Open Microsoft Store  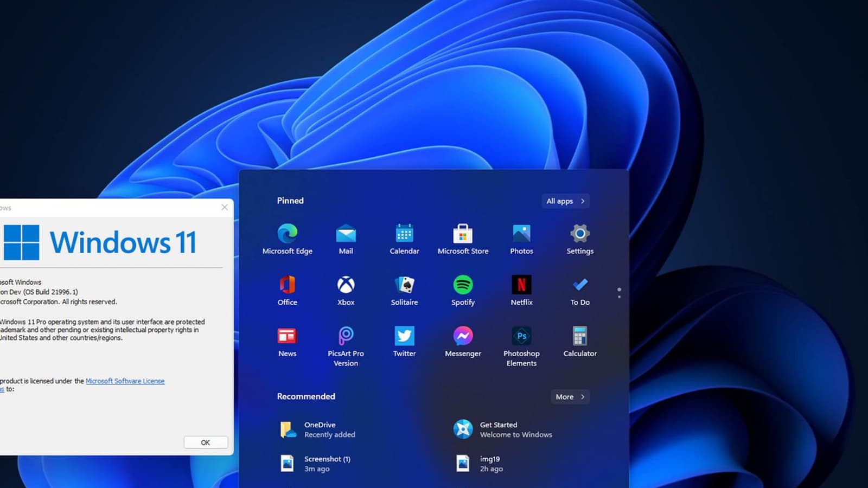pyautogui.click(x=463, y=239)
